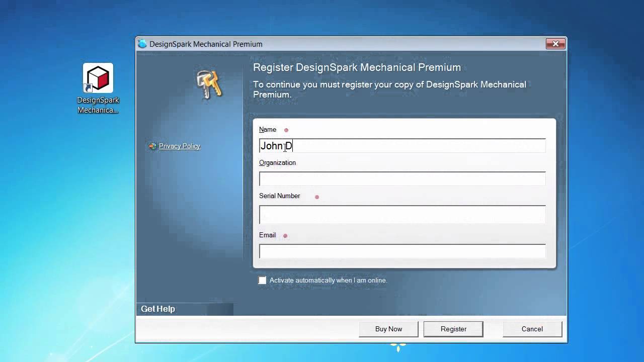
Task: Click the Name field label
Action: coord(268,129)
